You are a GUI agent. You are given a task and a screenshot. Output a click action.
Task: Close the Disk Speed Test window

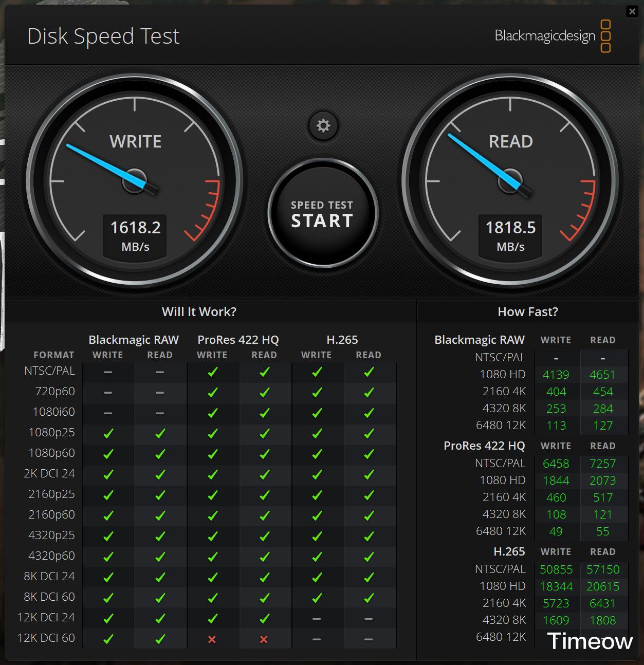point(632,11)
